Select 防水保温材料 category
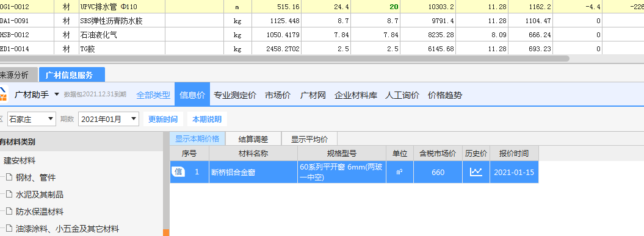Screen dimensions: 644x236 point(40,212)
